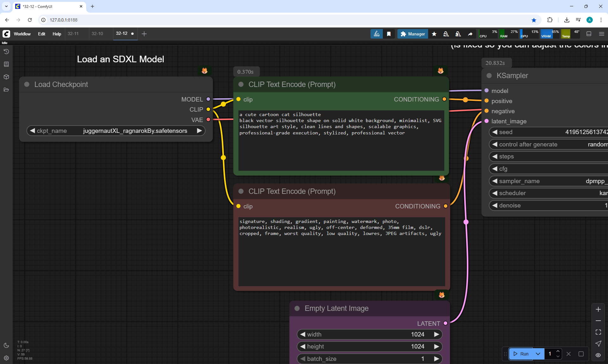Open the queue history sidebar icon
This screenshot has height=364, width=608.
(6, 52)
